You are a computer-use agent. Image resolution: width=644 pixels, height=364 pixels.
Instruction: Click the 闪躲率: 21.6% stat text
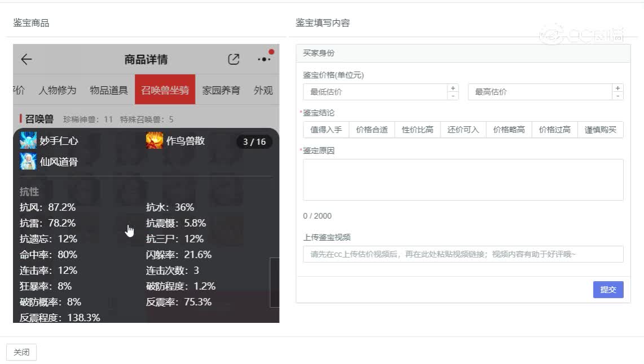(x=179, y=255)
